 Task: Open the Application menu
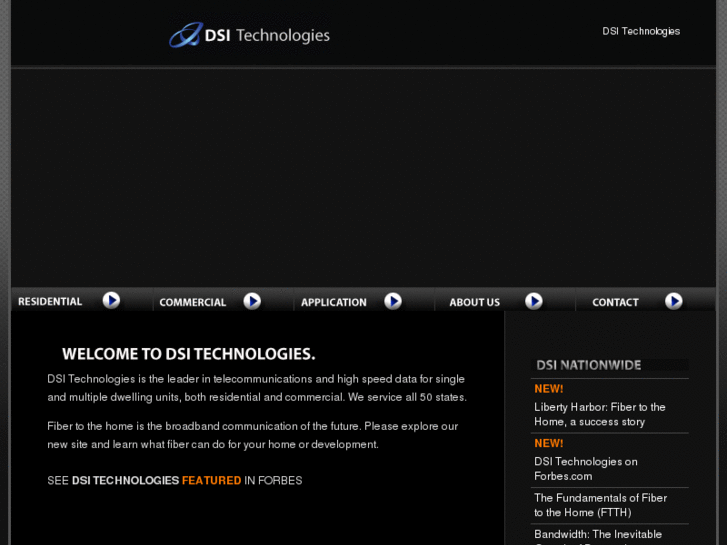334,302
